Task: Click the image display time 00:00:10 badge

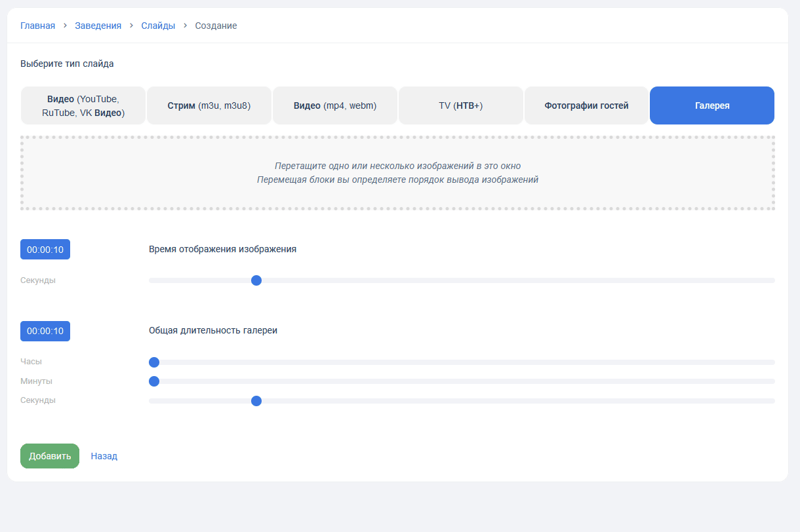Action: click(x=45, y=250)
